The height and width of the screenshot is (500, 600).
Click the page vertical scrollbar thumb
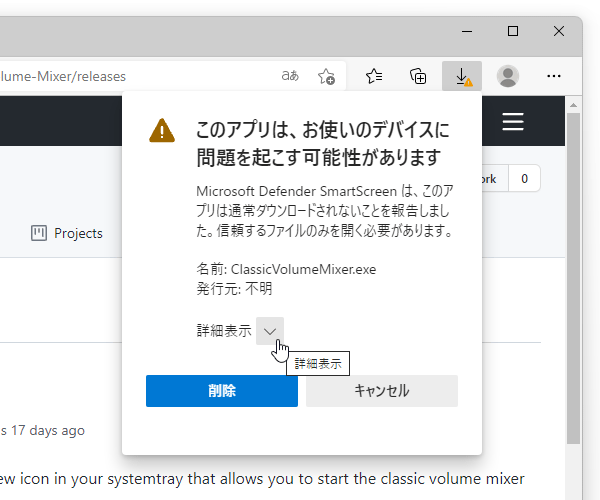coord(573,279)
